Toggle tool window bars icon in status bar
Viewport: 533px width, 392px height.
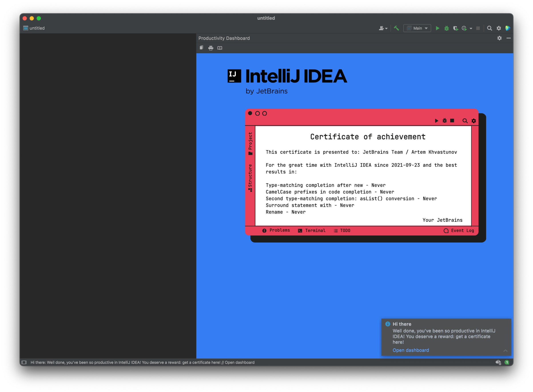coord(24,362)
